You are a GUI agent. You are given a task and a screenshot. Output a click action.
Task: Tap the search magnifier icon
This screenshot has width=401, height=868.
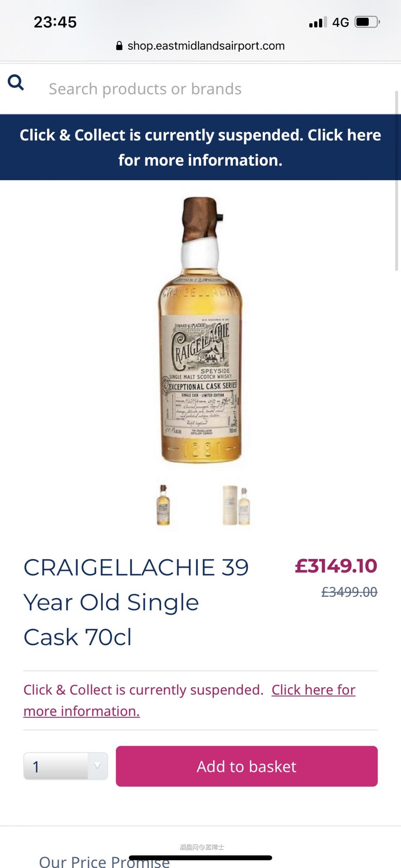pos(16,82)
